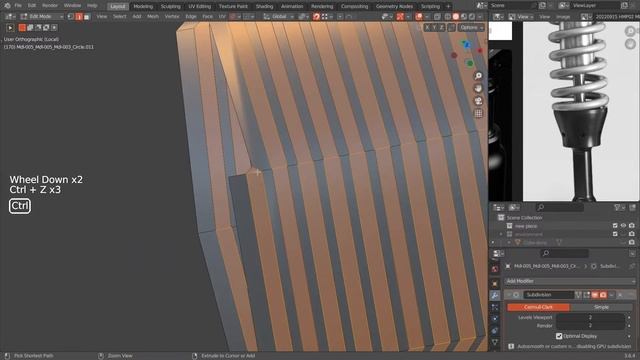The image size is (640, 360).
Task: Toggle the snap magnet icon
Action: (316, 17)
